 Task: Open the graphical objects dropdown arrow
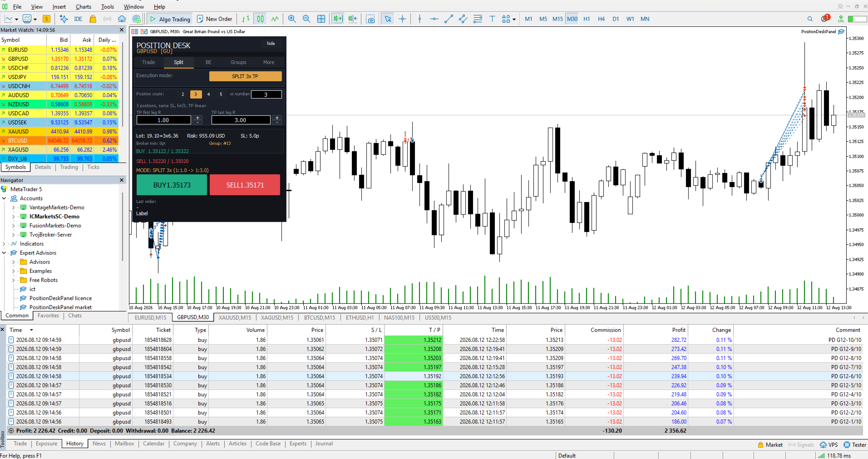[514, 20]
